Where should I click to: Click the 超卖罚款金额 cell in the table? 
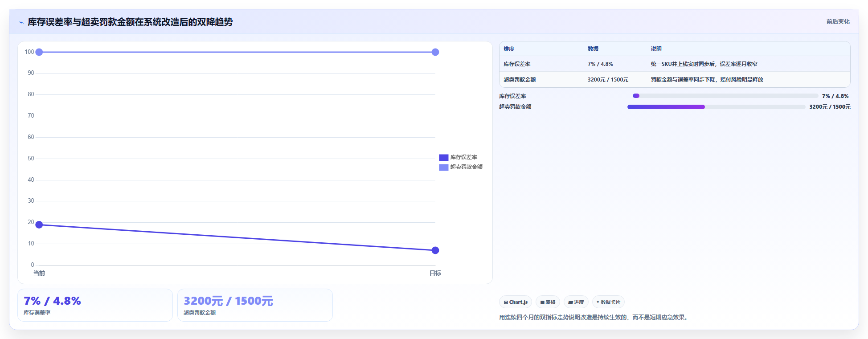[520, 80]
